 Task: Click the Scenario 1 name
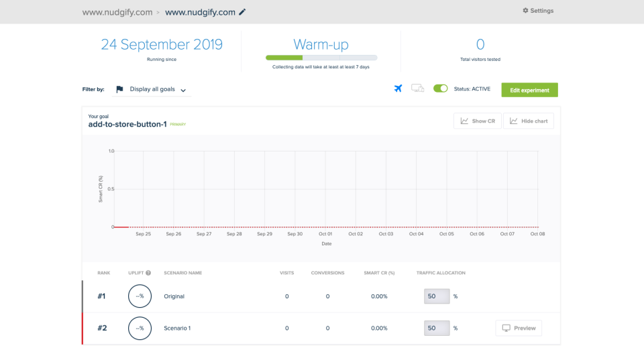click(x=177, y=328)
